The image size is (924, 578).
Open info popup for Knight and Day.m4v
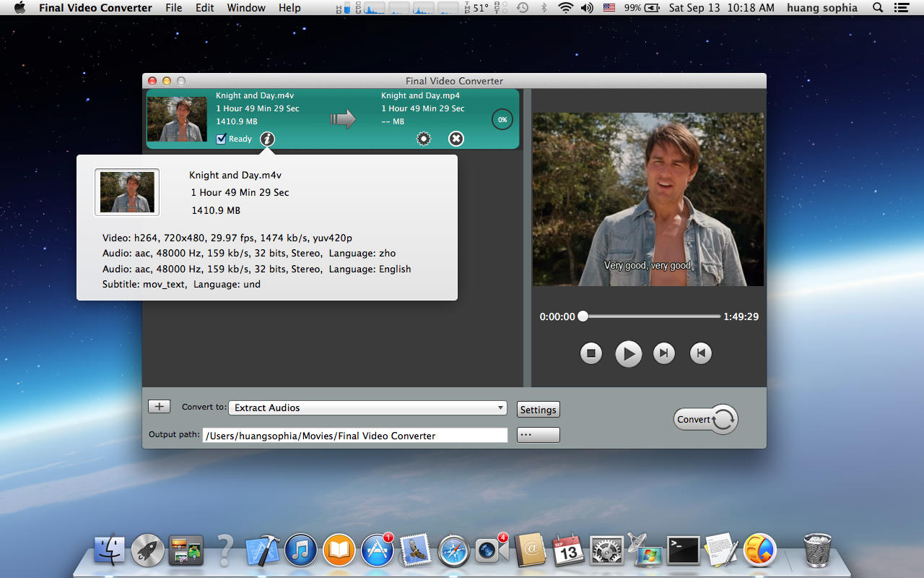click(x=267, y=139)
